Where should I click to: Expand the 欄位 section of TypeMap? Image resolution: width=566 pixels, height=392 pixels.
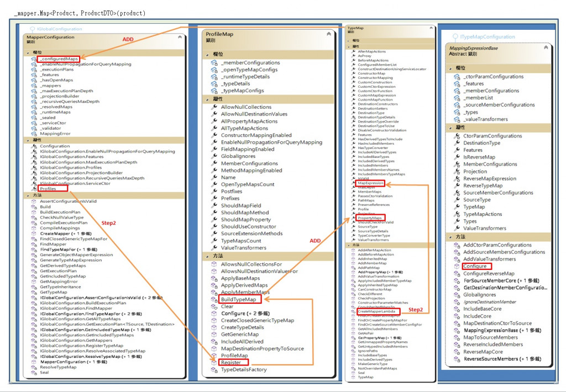click(349, 41)
